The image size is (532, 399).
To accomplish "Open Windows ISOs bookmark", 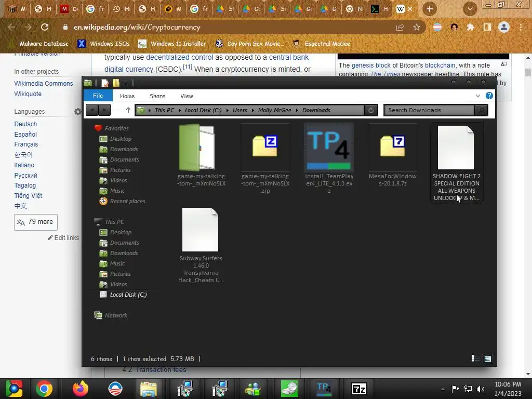I will coord(104,44).
